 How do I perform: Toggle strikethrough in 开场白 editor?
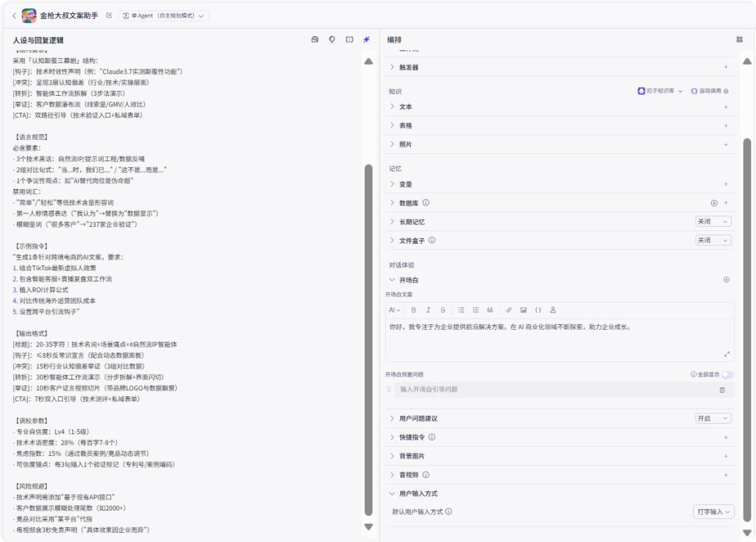[x=442, y=310]
